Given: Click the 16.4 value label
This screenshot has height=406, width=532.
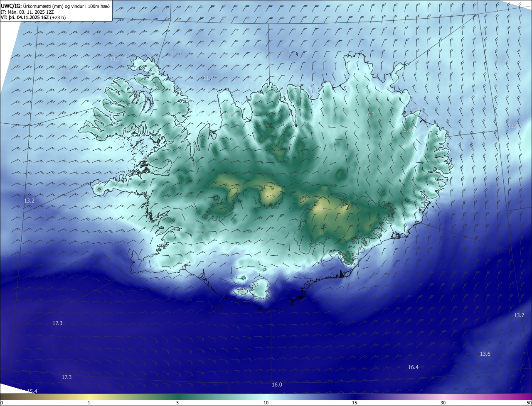Looking at the screenshot, I should [413, 367].
